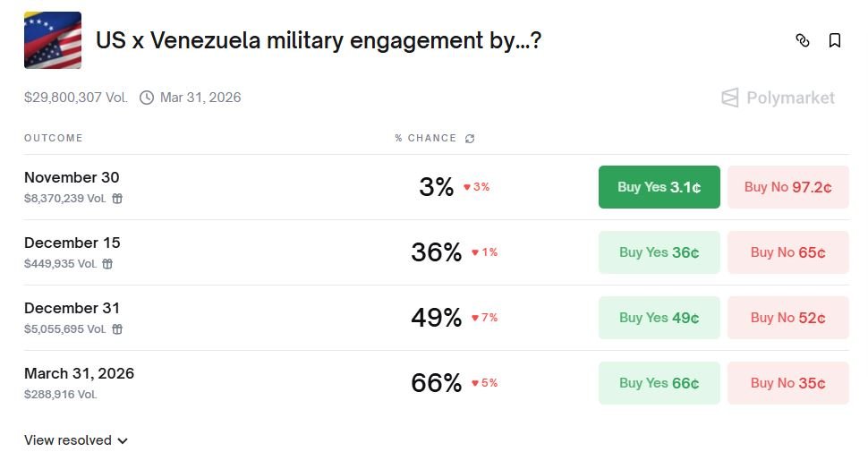Open the market title heading
Viewport: 868px width, 469px height.
pos(318,40)
